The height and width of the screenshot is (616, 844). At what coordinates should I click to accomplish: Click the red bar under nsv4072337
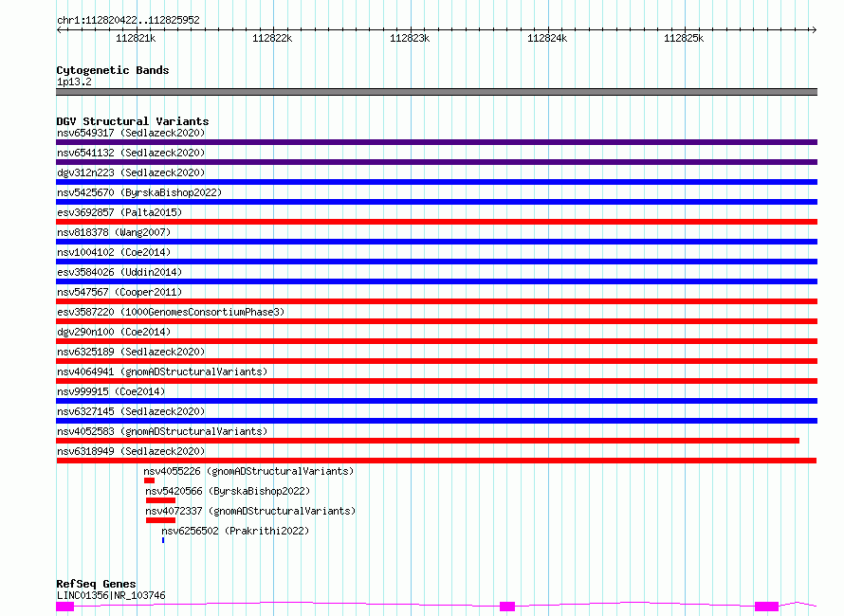pos(160,520)
